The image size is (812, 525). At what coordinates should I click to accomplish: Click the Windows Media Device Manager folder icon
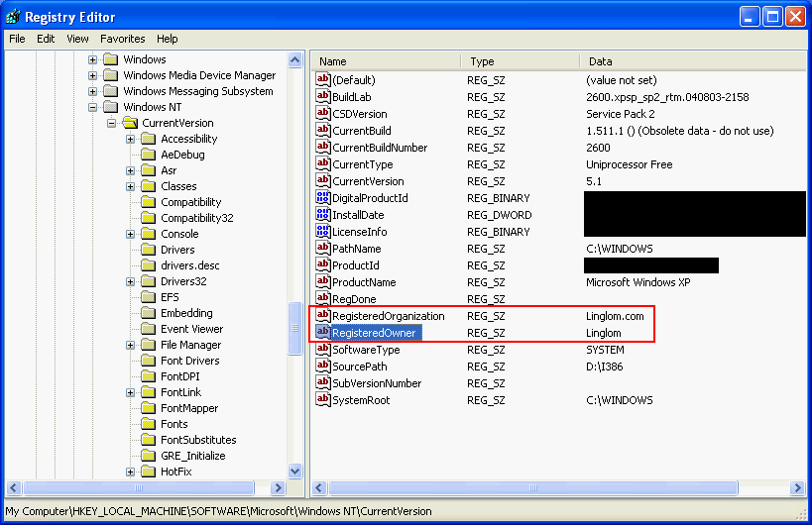click(x=111, y=75)
